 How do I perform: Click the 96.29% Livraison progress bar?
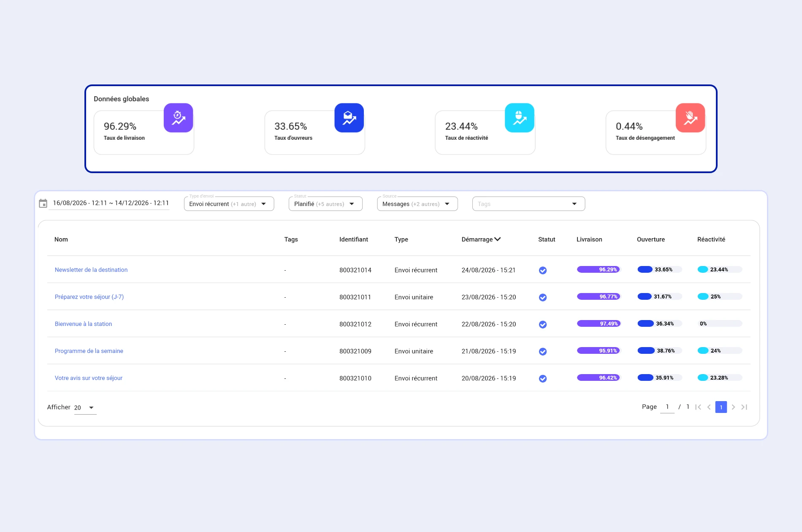(599, 269)
